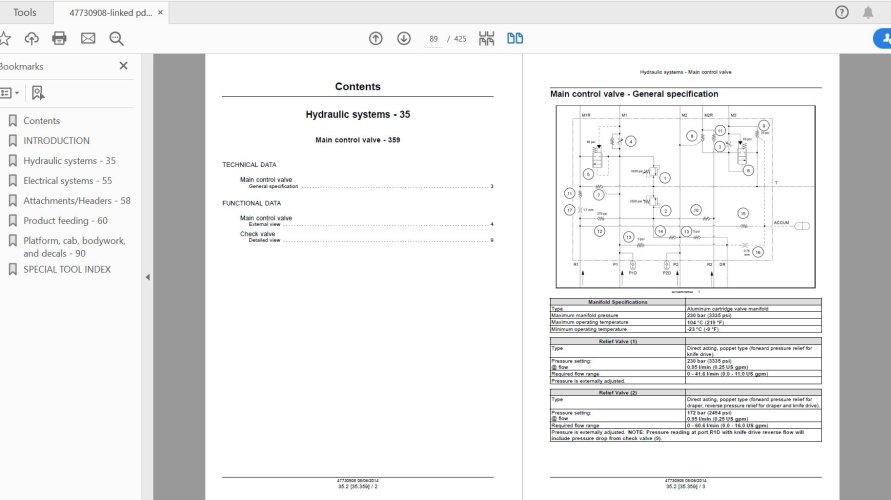This screenshot has width=891, height=500.
Task: Open bookmark options dropdown menu
Action: click(x=8, y=93)
